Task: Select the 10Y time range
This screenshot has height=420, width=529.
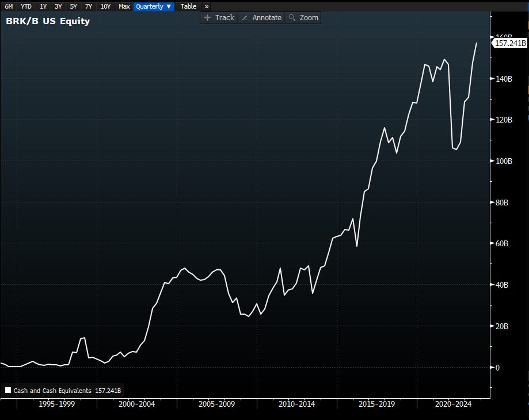Action: click(105, 6)
